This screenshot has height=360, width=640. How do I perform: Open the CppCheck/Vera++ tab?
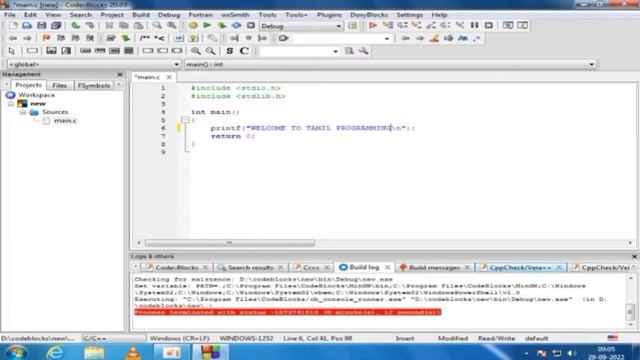click(x=520, y=268)
